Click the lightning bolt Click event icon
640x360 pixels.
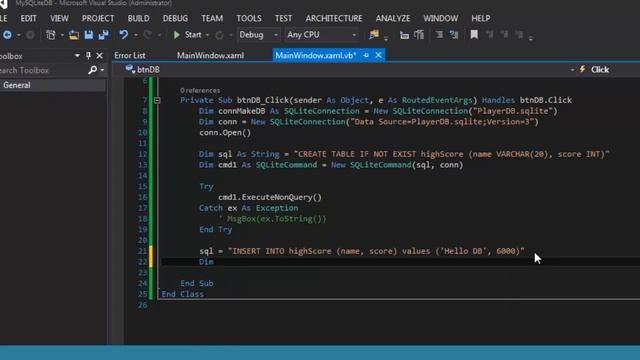pos(582,69)
